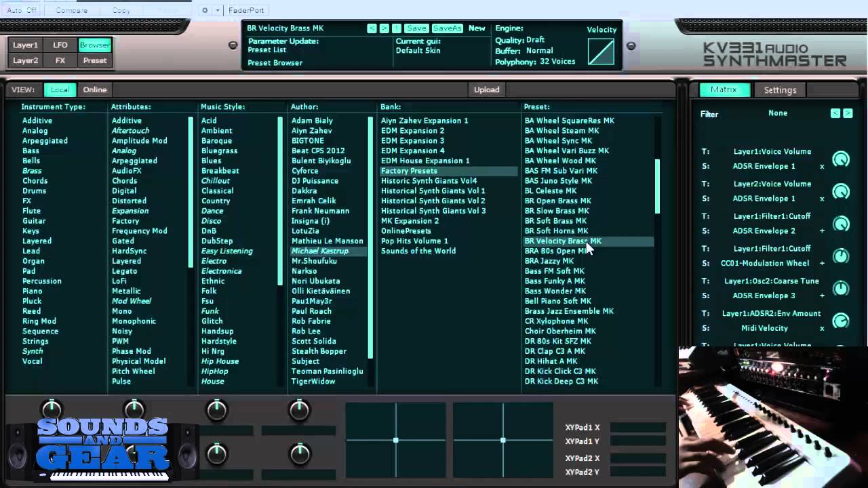Switch browser view to Local
Image resolution: width=868 pixels, height=488 pixels.
click(60, 89)
